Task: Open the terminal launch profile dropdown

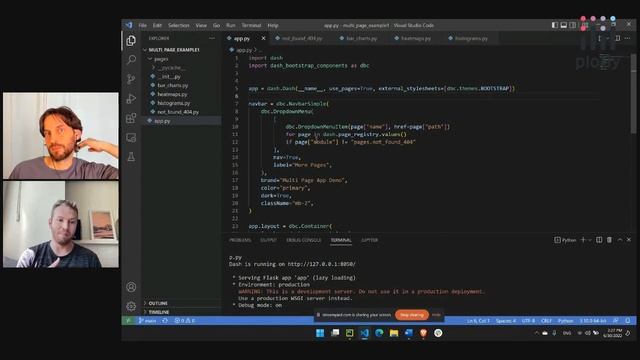Action: click(590, 240)
